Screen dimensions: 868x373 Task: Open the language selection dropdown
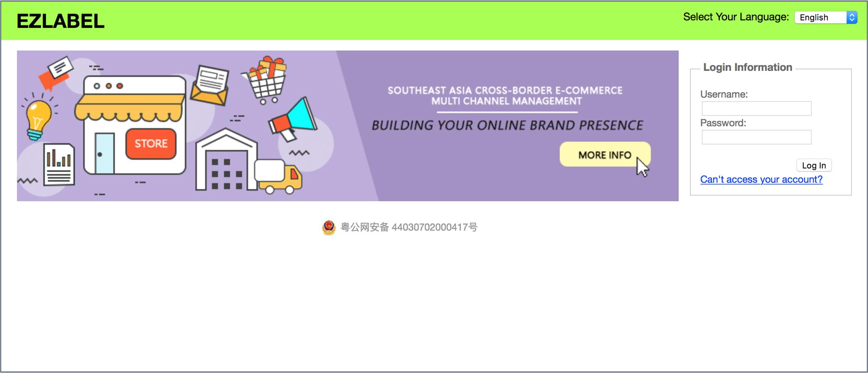coord(826,17)
